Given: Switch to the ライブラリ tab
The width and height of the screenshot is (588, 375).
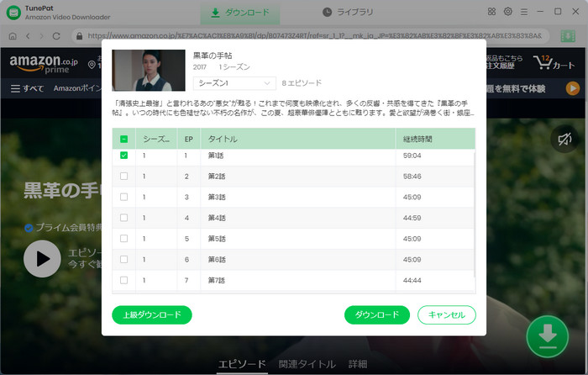Looking at the screenshot, I should click(348, 13).
